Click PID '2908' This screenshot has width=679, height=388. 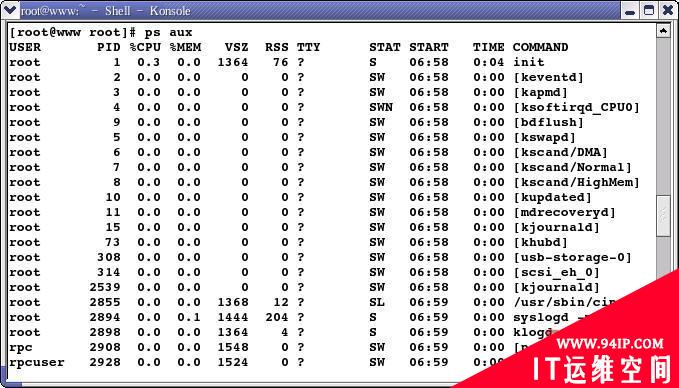(x=105, y=347)
